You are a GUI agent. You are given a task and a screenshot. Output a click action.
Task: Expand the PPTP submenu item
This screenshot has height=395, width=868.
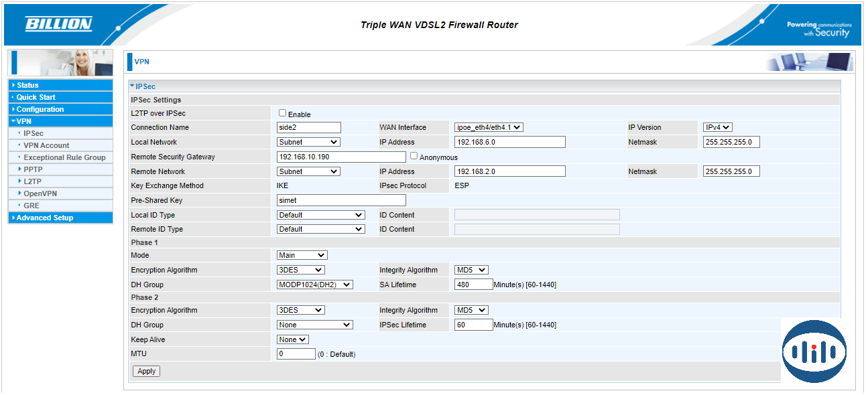pos(33,169)
